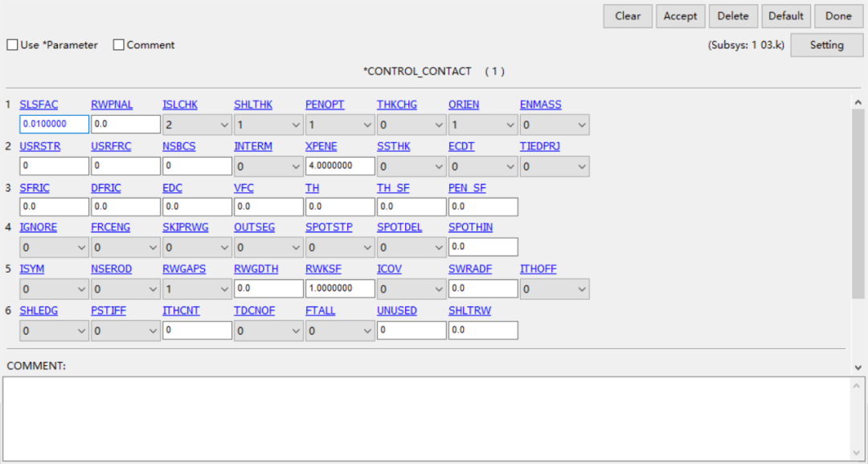The height and width of the screenshot is (464, 868).
Task: Open the Setting button
Action: 826,45
